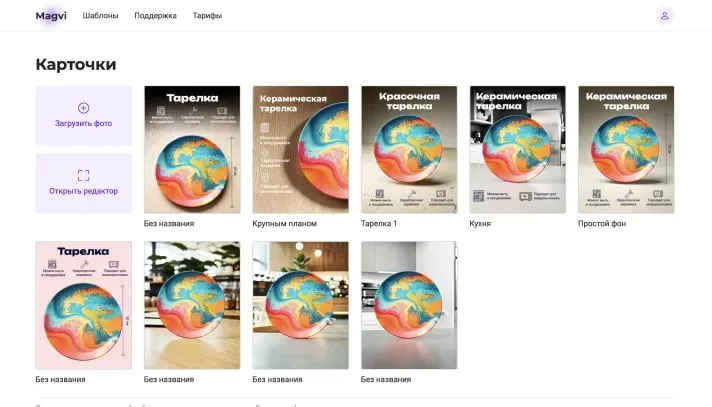
Task: Click the Простой фон card title
Action: pyautogui.click(x=604, y=224)
